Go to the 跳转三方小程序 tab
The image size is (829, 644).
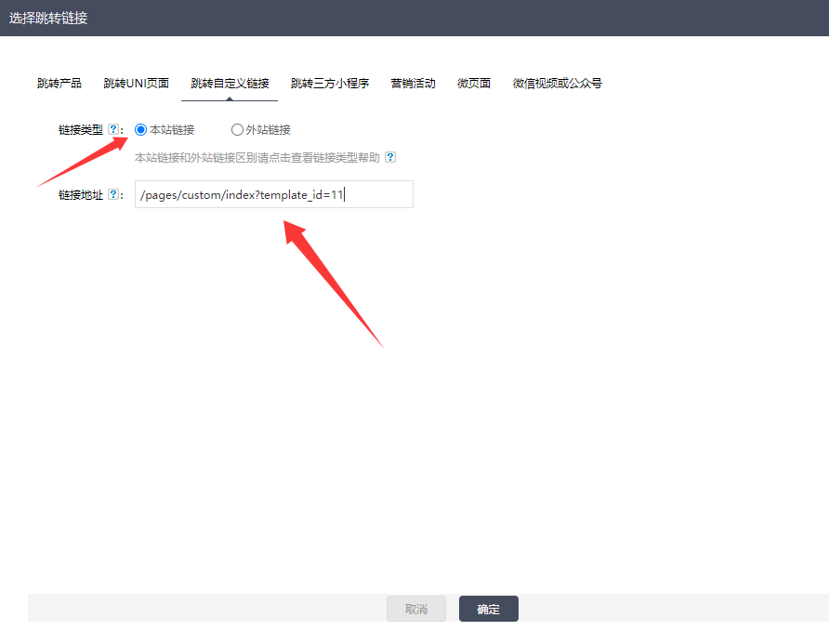tap(330, 84)
